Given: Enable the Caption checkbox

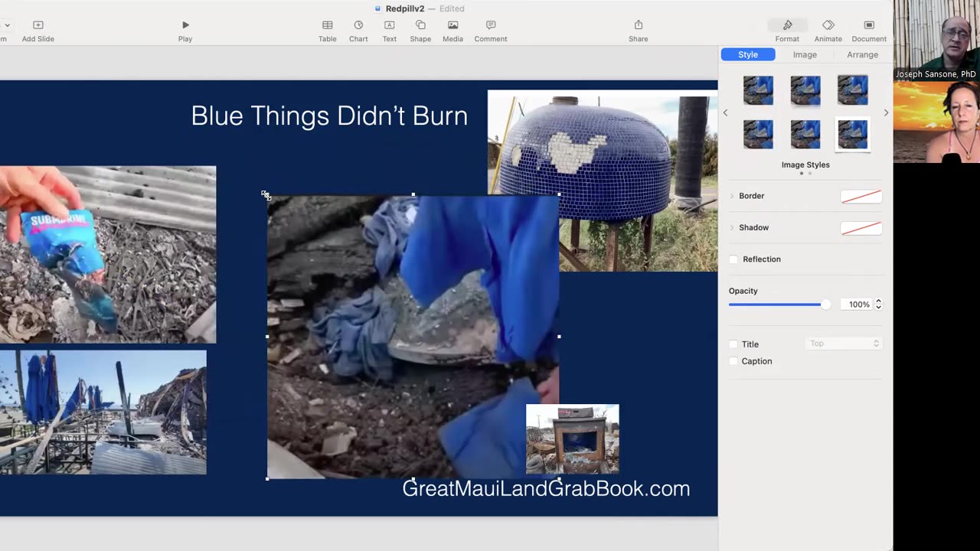Looking at the screenshot, I should [x=733, y=361].
